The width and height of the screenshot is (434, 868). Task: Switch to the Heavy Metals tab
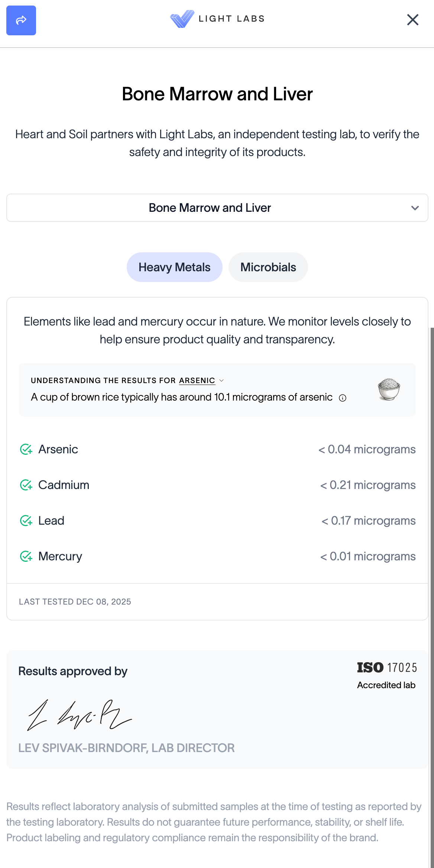click(174, 267)
